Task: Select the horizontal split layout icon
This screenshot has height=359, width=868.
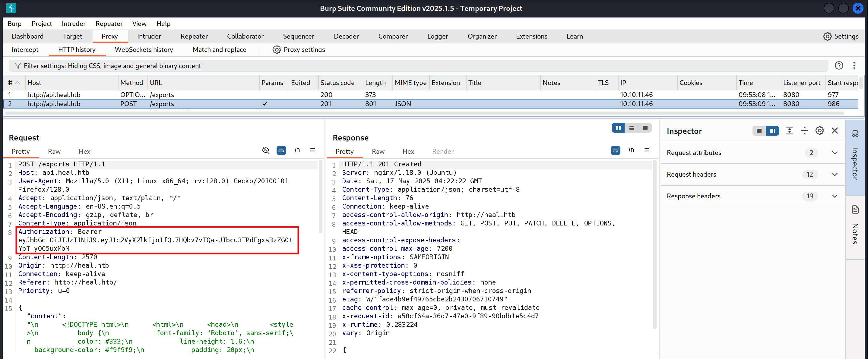Action: (x=632, y=128)
